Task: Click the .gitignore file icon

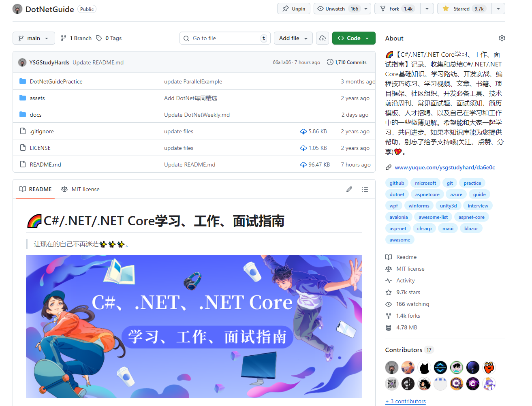Action: (23, 131)
